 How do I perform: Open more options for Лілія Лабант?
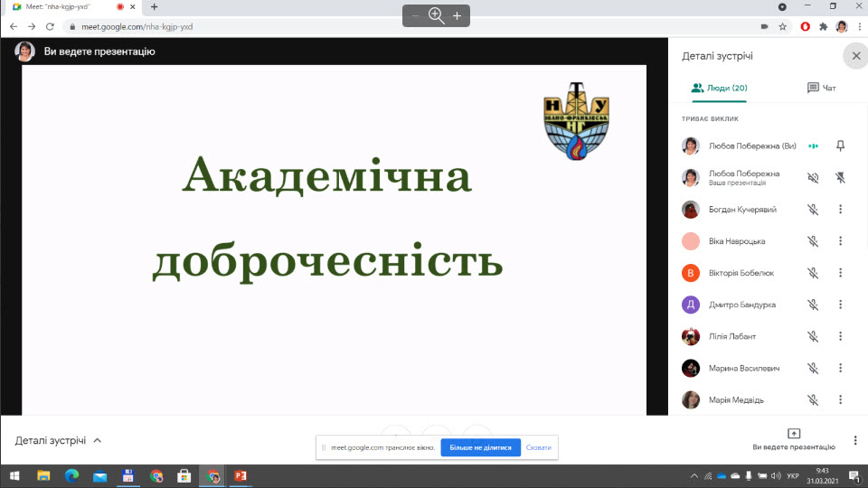[840, 336]
